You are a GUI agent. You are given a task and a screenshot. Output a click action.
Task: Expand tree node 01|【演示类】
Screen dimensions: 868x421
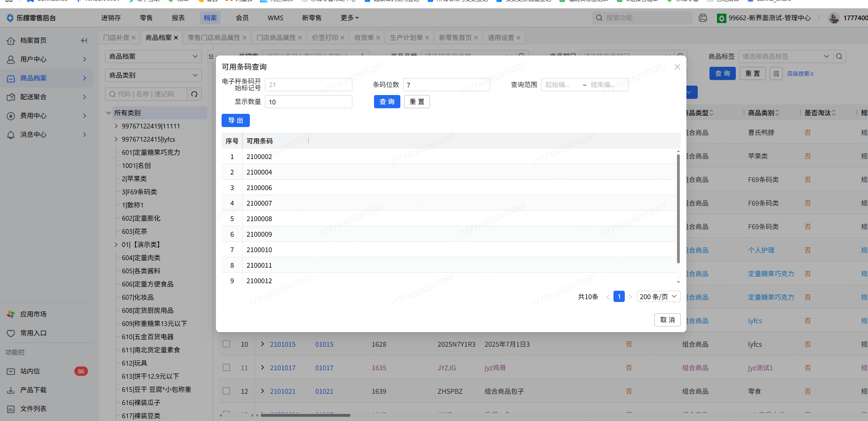pyautogui.click(x=116, y=245)
